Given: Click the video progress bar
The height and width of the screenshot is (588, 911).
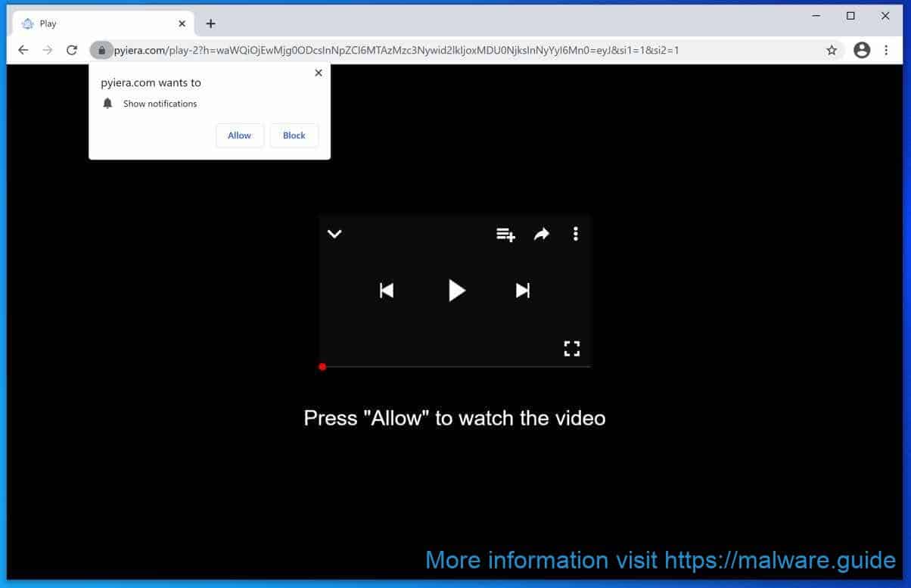Looking at the screenshot, I should (x=455, y=367).
